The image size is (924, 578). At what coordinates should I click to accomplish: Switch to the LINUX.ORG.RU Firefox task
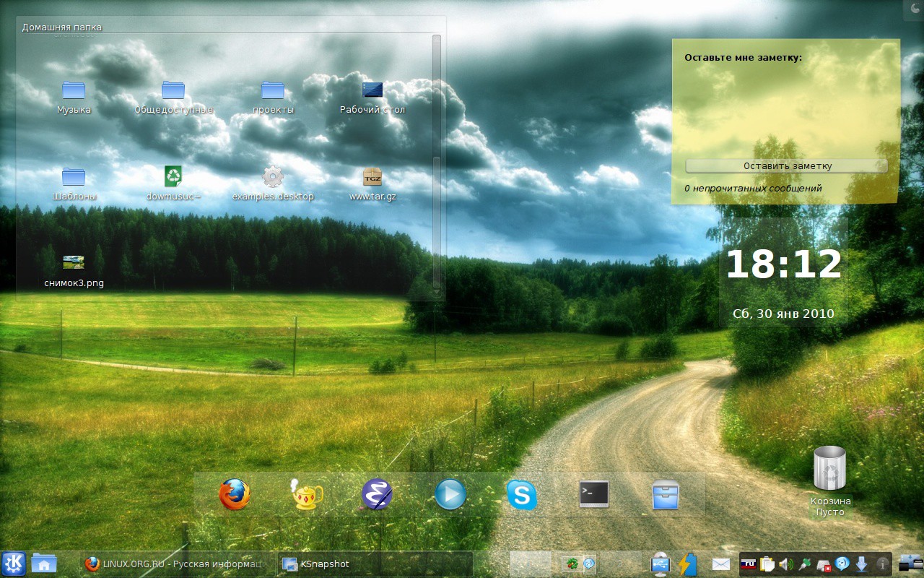tap(178, 564)
